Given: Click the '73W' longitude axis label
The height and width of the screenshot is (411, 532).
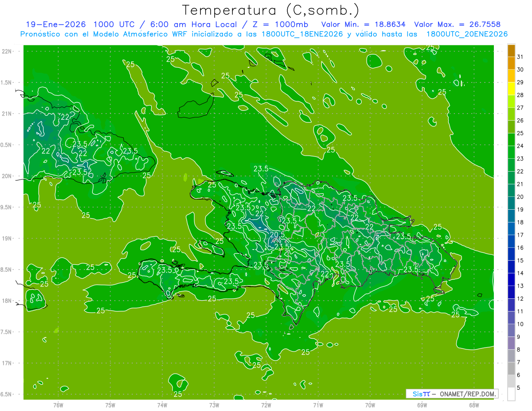Looking at the screenshot, I should (x=214, y=405).
